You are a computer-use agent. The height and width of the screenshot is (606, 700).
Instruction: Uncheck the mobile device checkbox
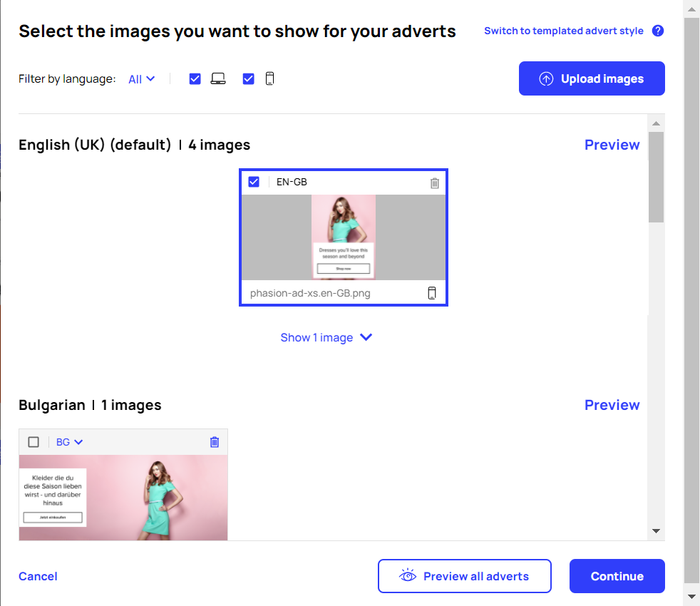point(248,78)
